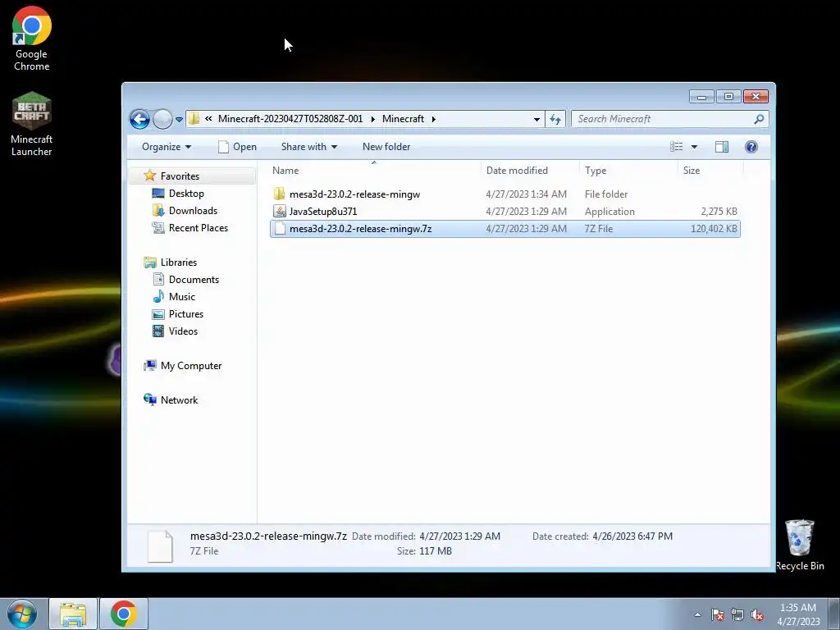Click the 2,275 KB size cell

(719, 212)
